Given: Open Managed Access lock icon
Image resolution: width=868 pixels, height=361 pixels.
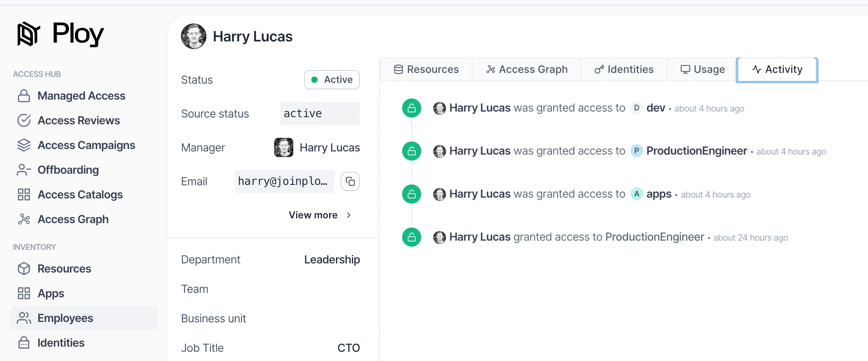Looking at the screenshot, I should pos(24,96).
